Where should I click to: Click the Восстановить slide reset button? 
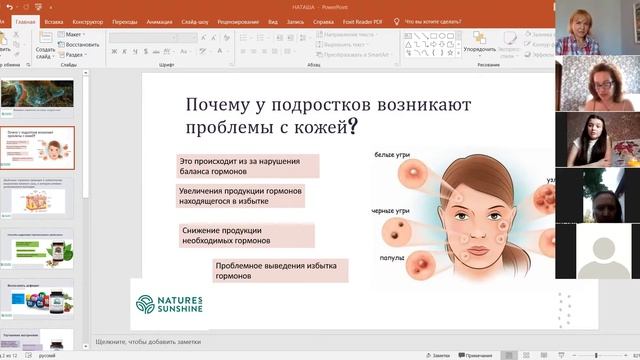click(x=79, y=44)
